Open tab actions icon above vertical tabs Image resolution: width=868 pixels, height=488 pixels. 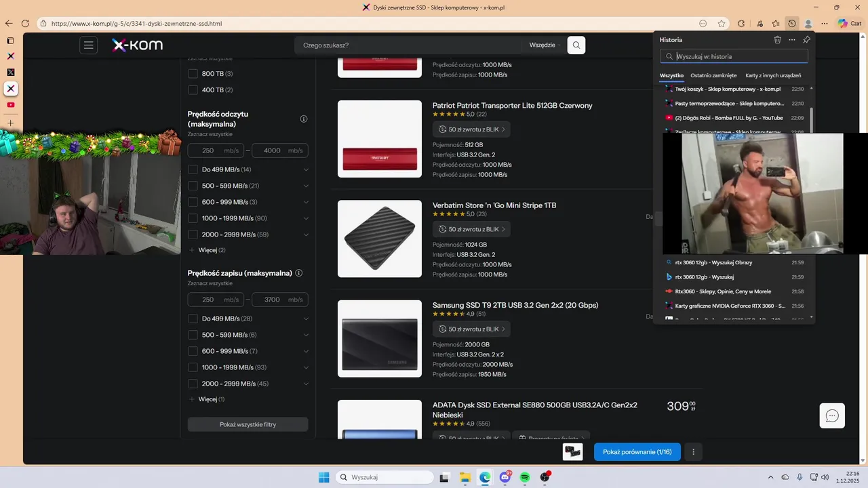click(x=10, y=41)
